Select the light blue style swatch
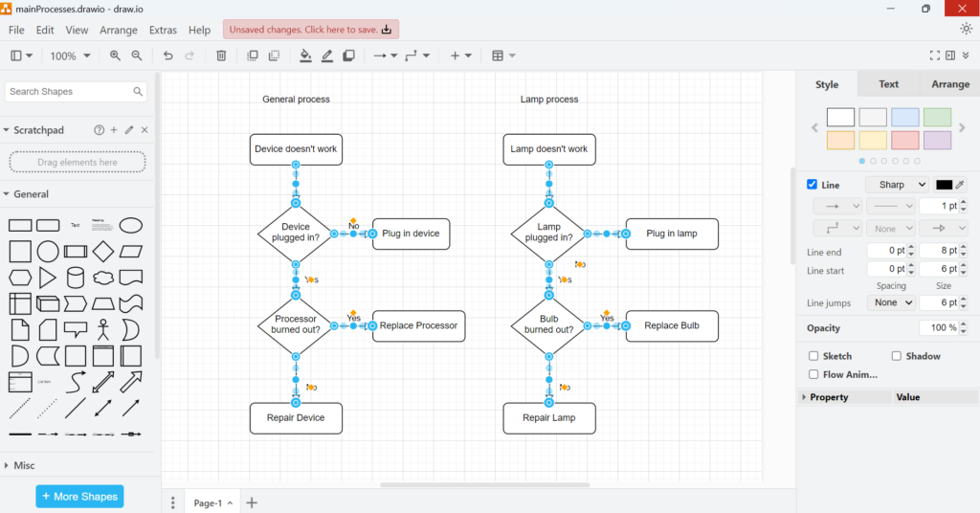This screenshot has height=513, width=980. [x=904, y=118]
